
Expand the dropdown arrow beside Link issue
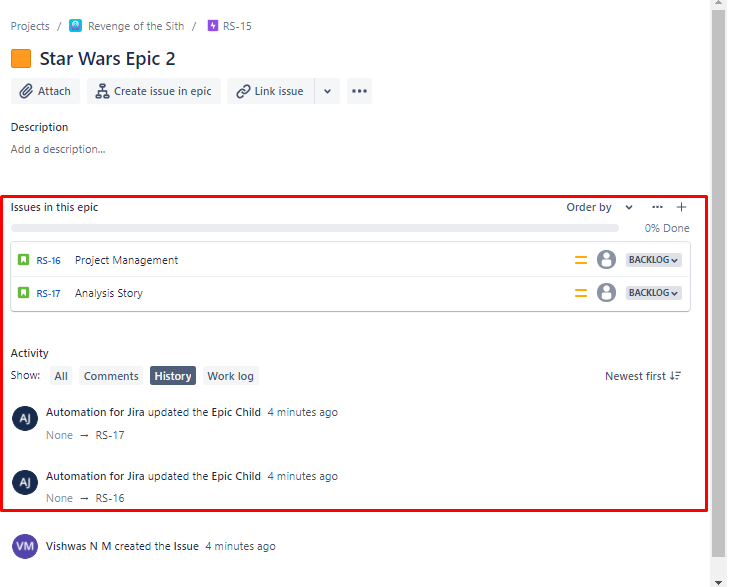[327, 91]
